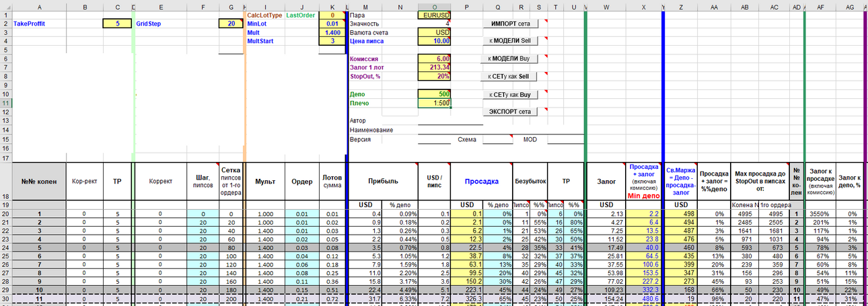868x306 pixels.
Task: Click the Залог header in column W
Action: coord(607,182)
